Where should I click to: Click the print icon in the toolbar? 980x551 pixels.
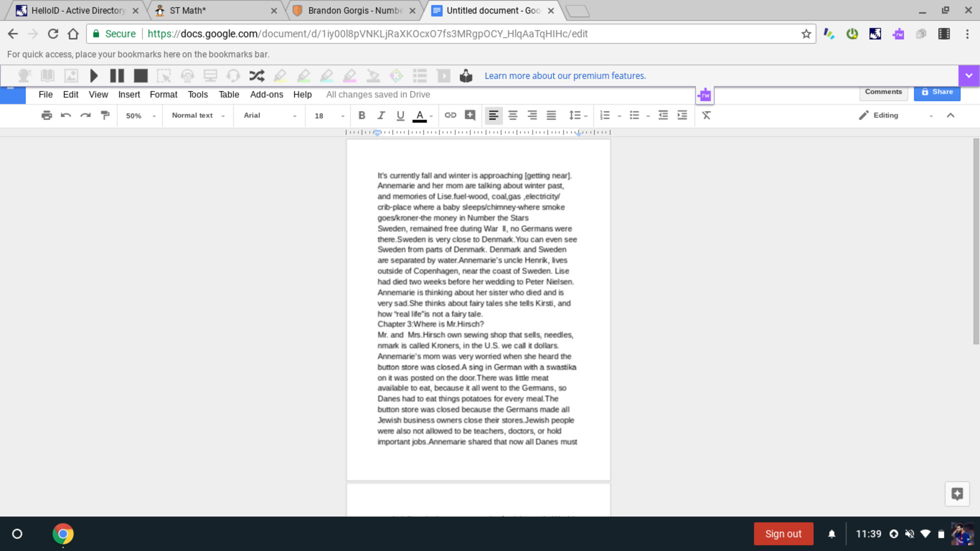[x=46, y=115]
